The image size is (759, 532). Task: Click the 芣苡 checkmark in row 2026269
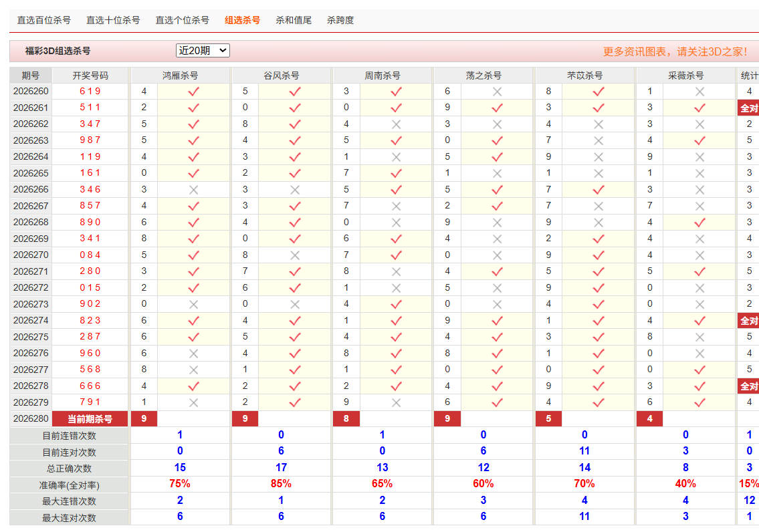(599, 239)
